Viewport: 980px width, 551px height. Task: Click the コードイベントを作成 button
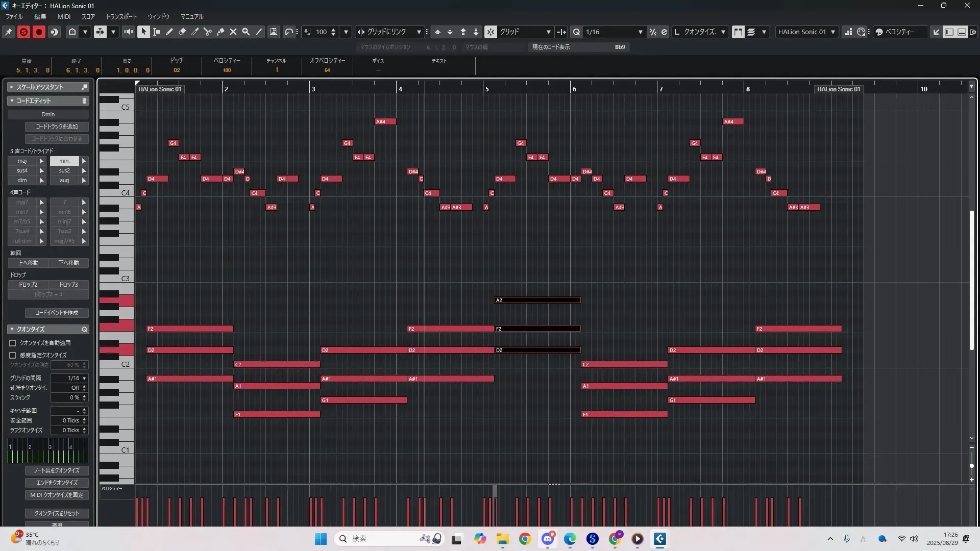57,313
